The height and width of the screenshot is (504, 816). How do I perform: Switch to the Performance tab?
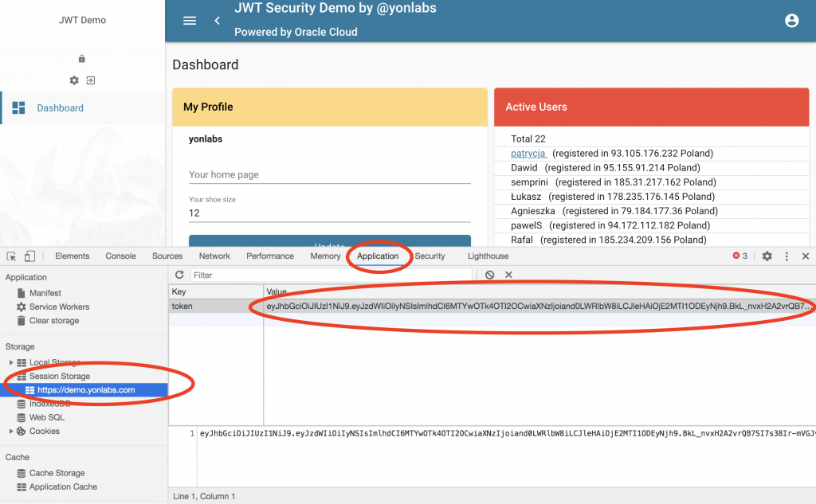270,256
